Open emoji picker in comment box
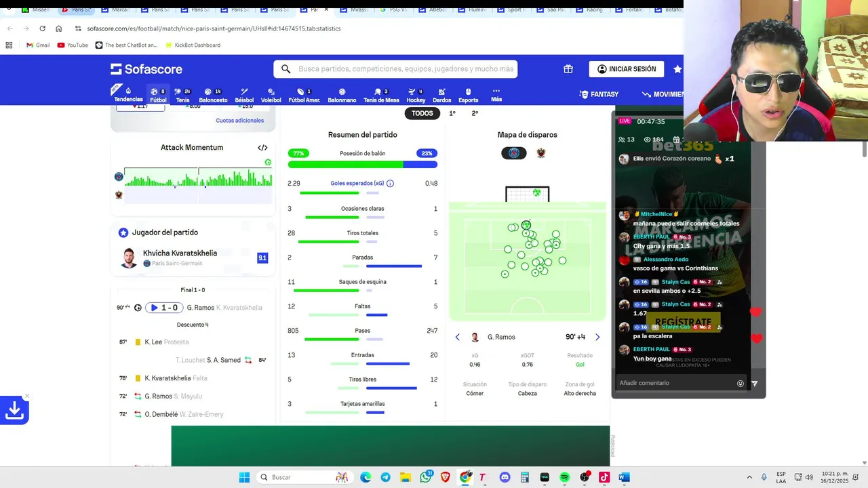Viewport: 868px width, 488px height. (x=741, y=384)
